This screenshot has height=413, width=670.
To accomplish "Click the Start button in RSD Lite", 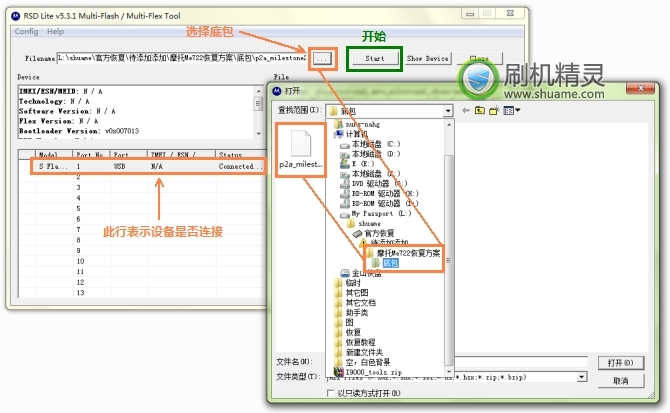I will pos(374,59).
